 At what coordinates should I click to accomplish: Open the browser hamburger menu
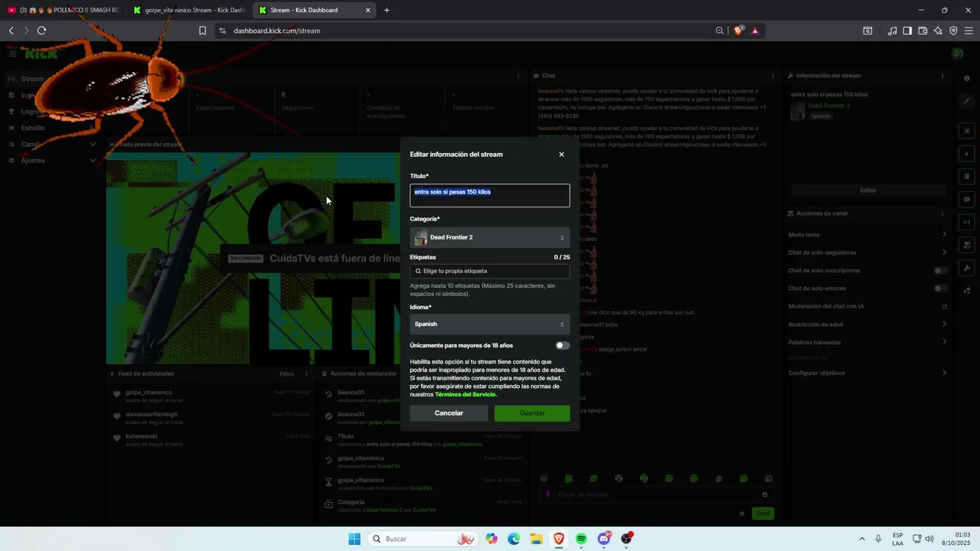coord(969,31)
